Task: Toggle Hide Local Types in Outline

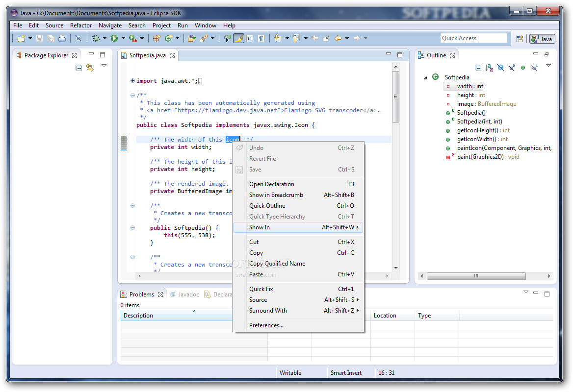Action: [535, 68]
